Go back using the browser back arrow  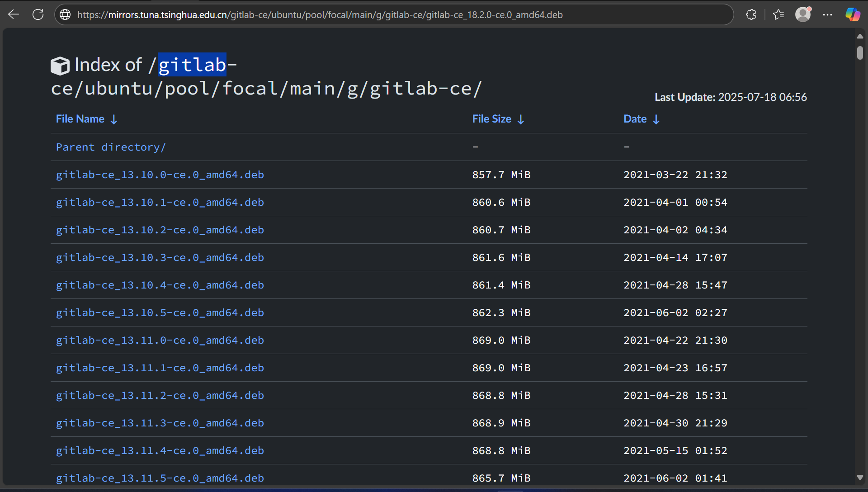14,14
